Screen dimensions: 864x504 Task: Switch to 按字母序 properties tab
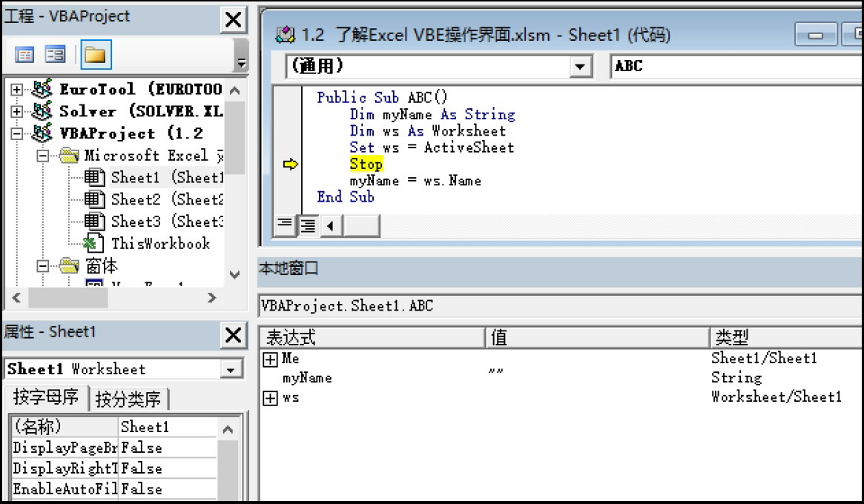click(45, 399)
